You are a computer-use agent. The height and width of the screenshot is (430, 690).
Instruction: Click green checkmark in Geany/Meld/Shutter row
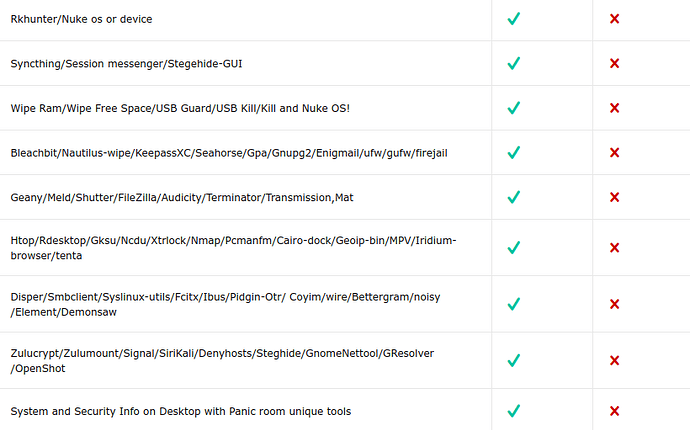tap(514, 197)
